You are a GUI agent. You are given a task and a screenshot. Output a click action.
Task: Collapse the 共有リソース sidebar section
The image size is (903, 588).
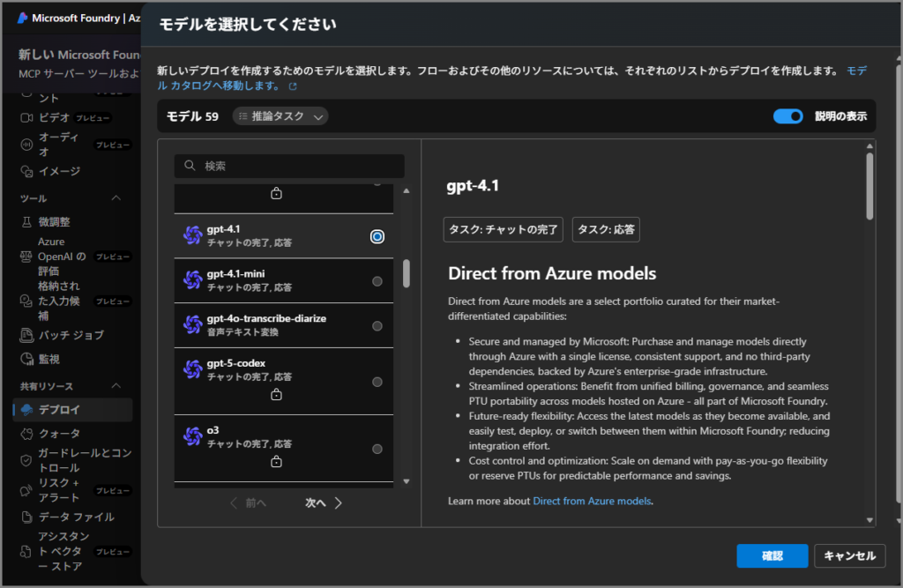point(116,386)
